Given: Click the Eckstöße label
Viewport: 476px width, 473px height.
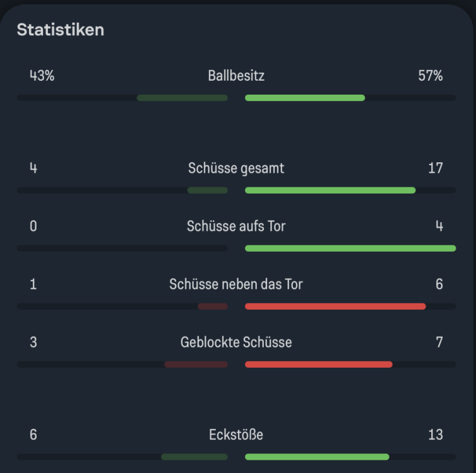Looking at the screenshot, I should point(236,435).
